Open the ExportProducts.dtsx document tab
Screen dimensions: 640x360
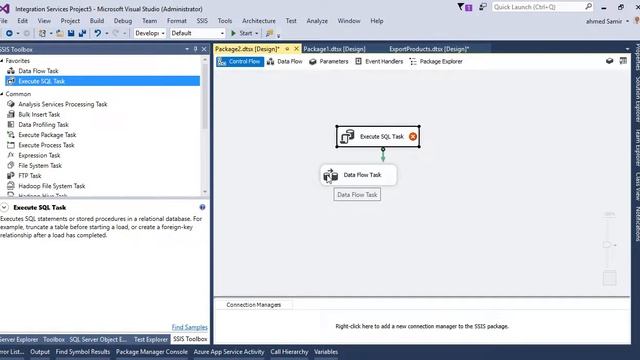click(x=429, y=49)
